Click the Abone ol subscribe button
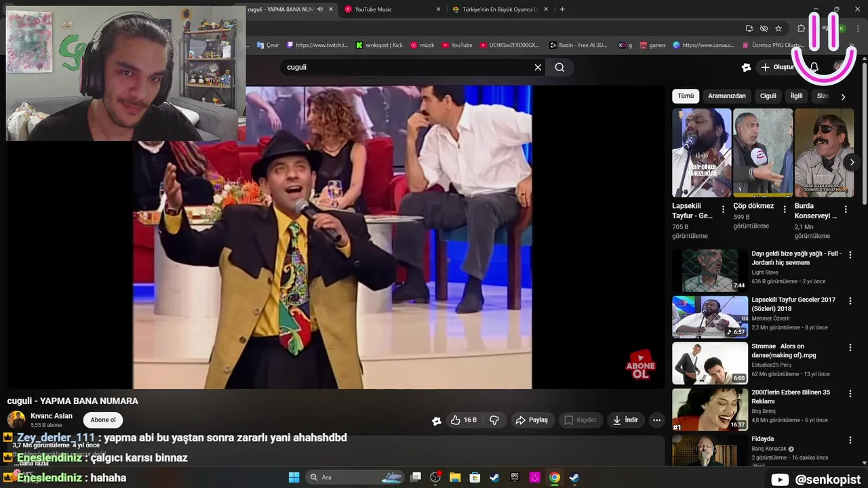868x488 pixels. pos(103,420)
